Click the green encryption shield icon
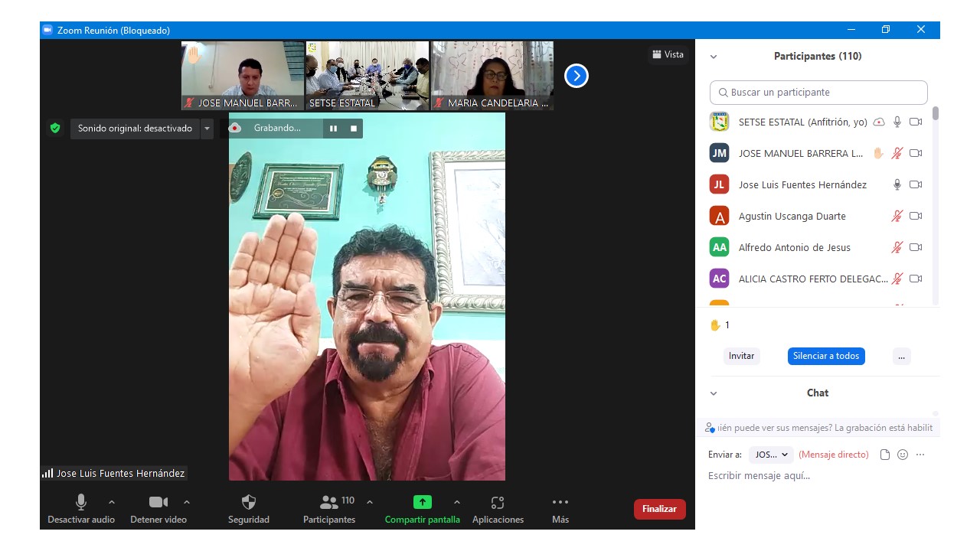The height and width of the screenshot is (551, 980). click(x=55, y=129)
